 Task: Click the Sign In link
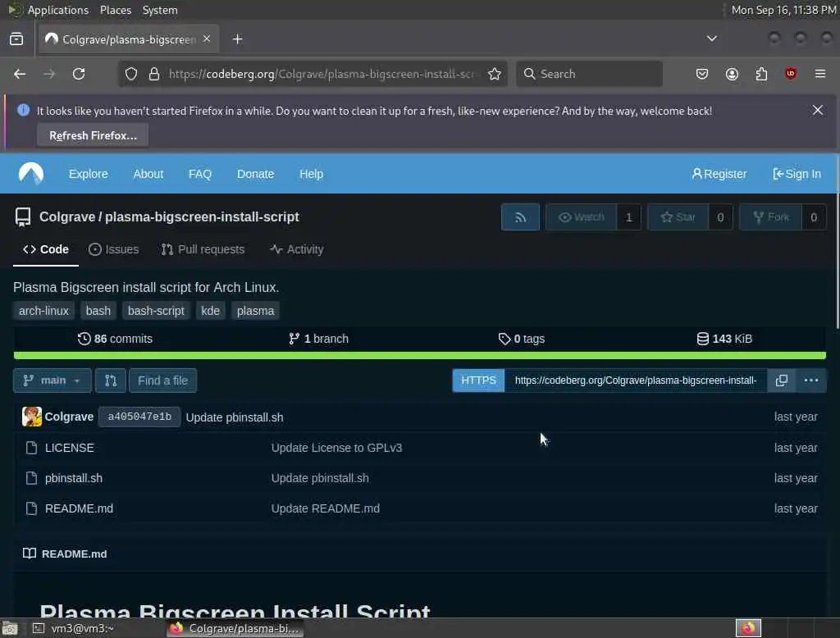coord(797,174)
